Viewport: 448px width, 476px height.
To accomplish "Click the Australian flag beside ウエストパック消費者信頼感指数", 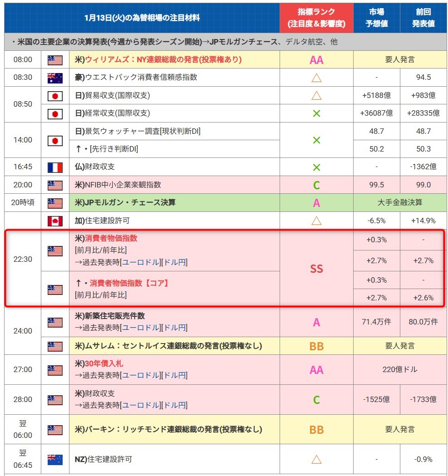I will (x=55, y=78).
